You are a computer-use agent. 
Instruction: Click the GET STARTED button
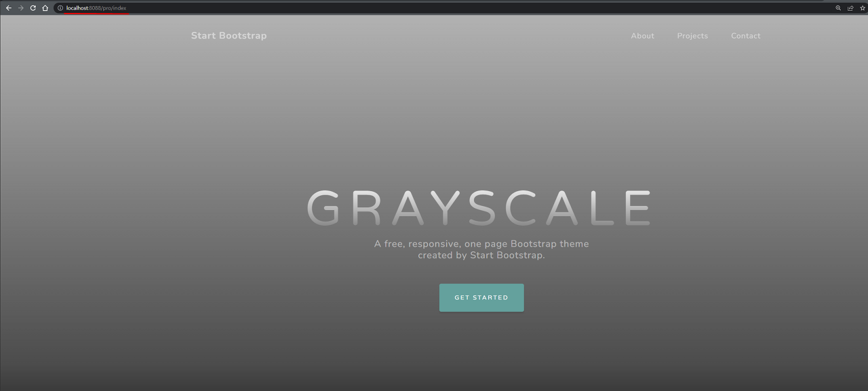coord(481,297)
